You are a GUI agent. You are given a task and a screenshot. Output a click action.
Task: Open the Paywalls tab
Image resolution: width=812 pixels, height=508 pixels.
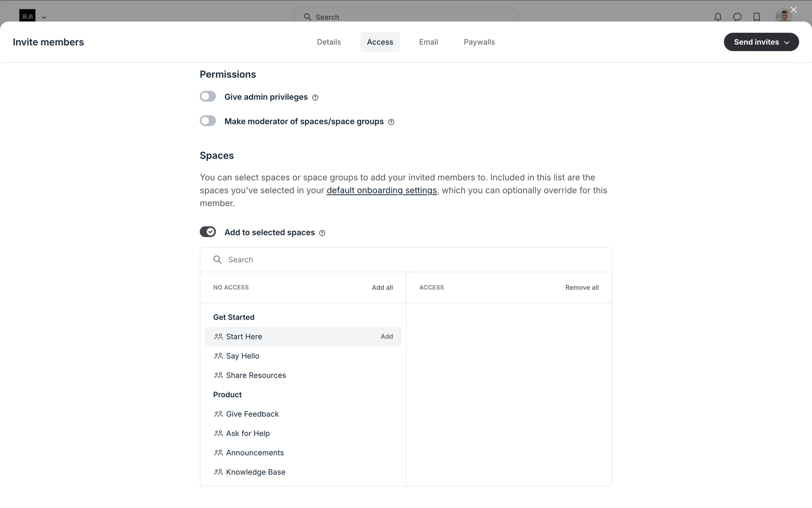(x=479, y=42)
